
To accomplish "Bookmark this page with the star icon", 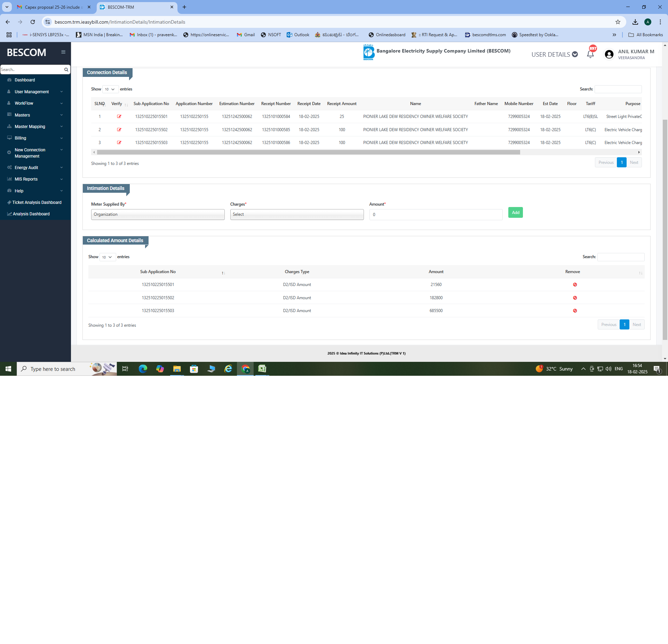I will (x=618, y=22).
